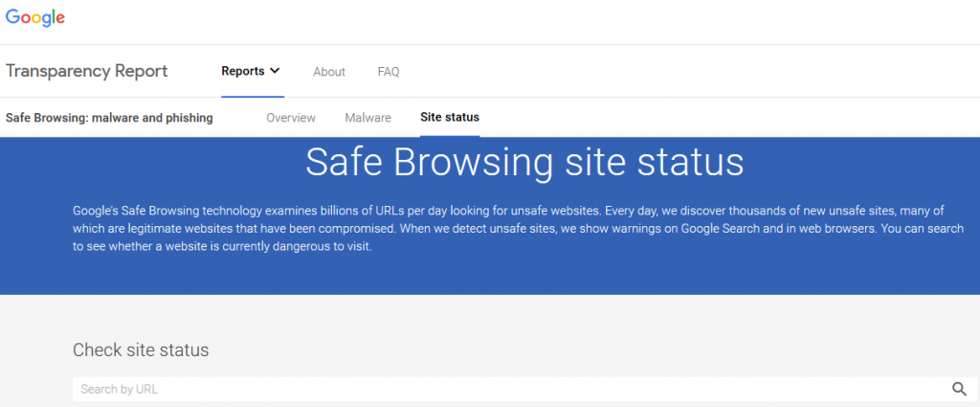The width and height of the screenshot is (980, 407).
Task: Expand the Reports dropdown menu
Action: pyautogui.click(x=251, y=71)
